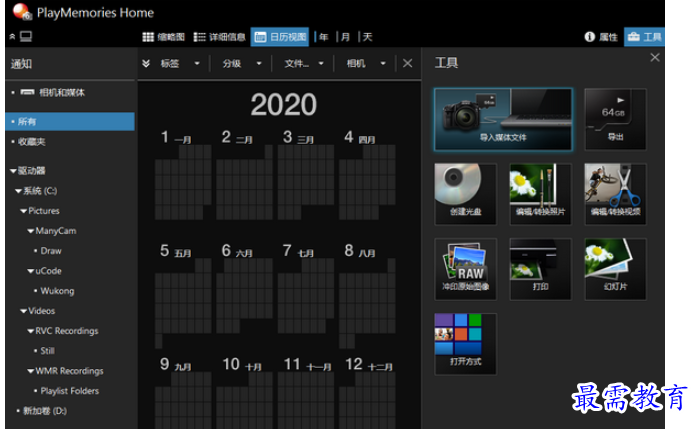The height and width of the screenshot is (429, 696).
Task: Click the PlayMemories Home logo icon
Action: (22, 12)
